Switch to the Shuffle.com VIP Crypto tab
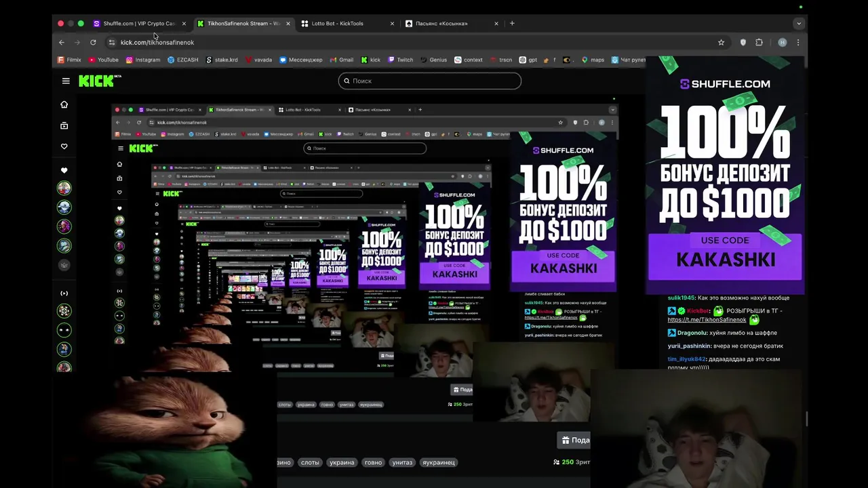Viewport: 868px width, 488px height. (x=139, y=23)
